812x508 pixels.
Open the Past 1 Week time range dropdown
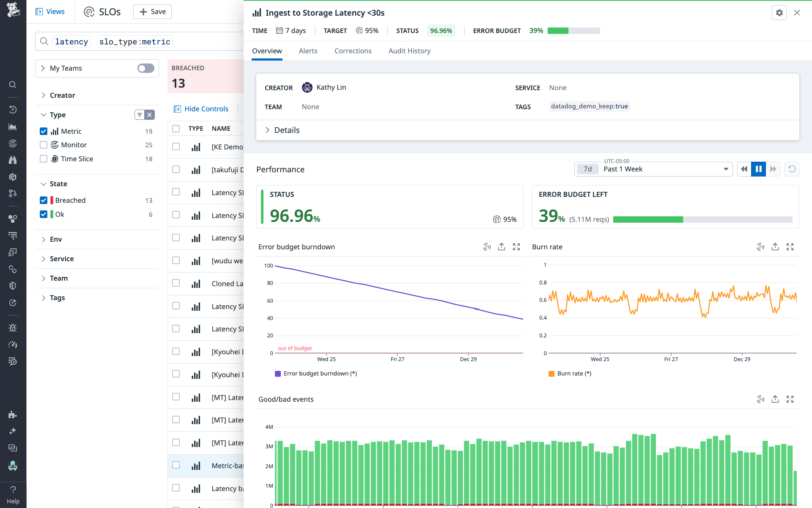[x=653, y=169]
